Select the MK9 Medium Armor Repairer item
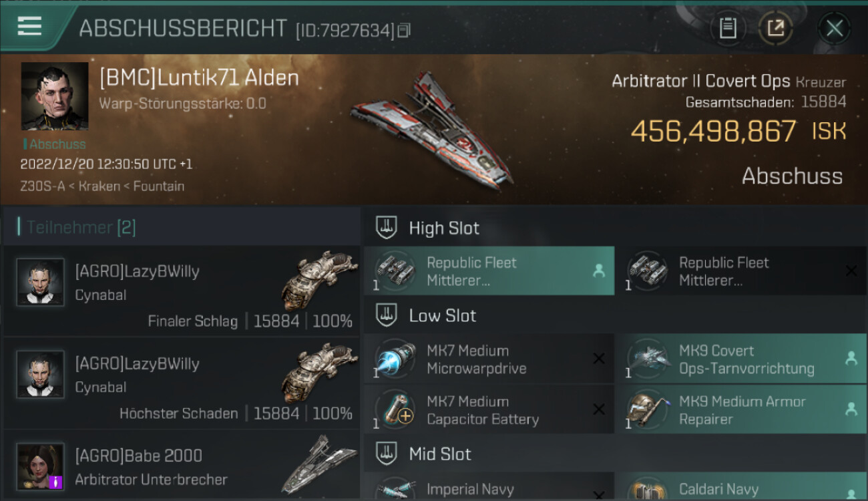This screenshot has height=501, width=868. coord(741,410)
